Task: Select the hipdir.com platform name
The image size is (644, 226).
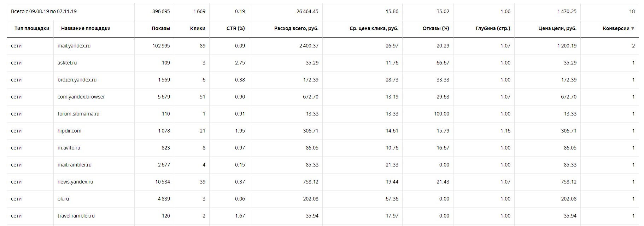Action: click(x=70, y=131)
